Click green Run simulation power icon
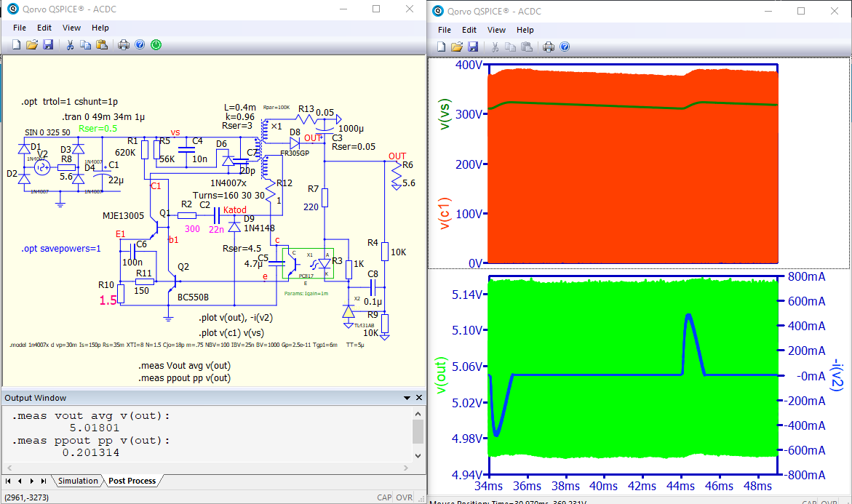Screen dimensions: 852x504 pyautogui.click(x=156, y=44)
